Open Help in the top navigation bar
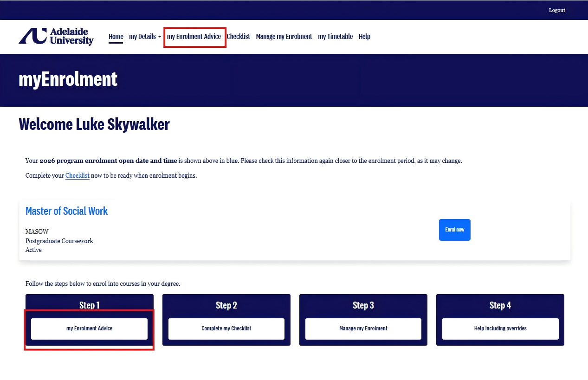Viewport: 588px width, 380px height. 364,37
